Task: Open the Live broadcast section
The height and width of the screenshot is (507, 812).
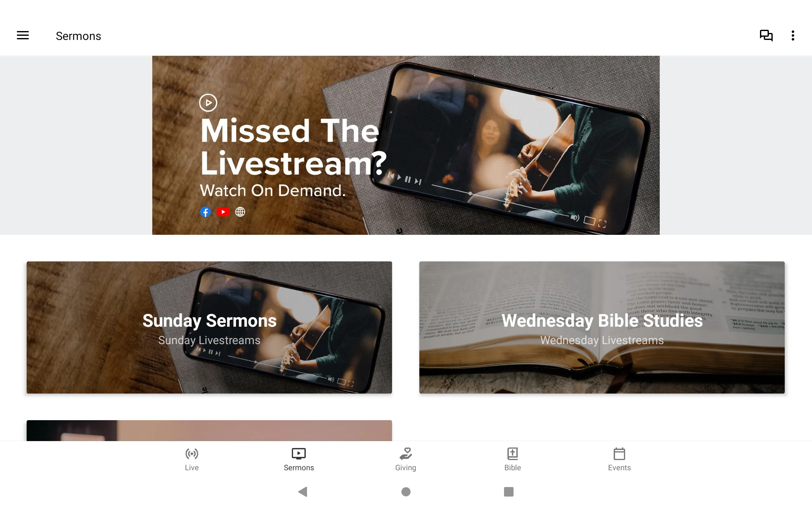Action: tap(191, 459)
